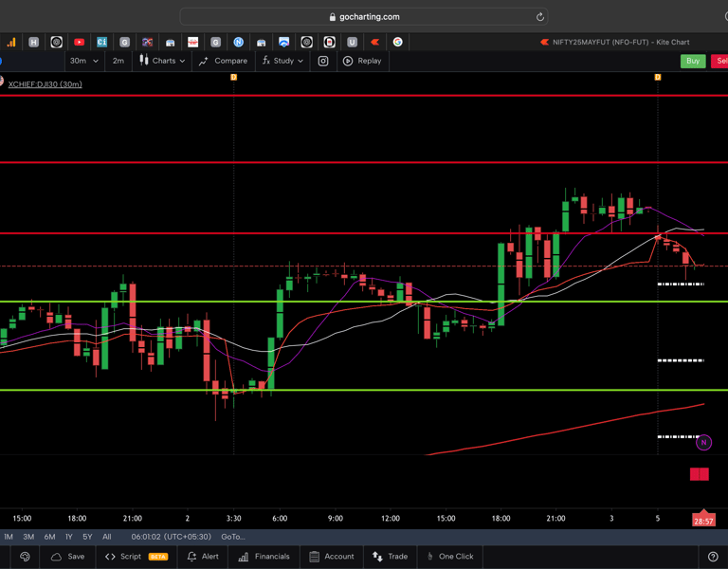Viewport: 728px width, 569px height.
Task: Click the 3:30 time axis label
Action: tap(233, 519)
